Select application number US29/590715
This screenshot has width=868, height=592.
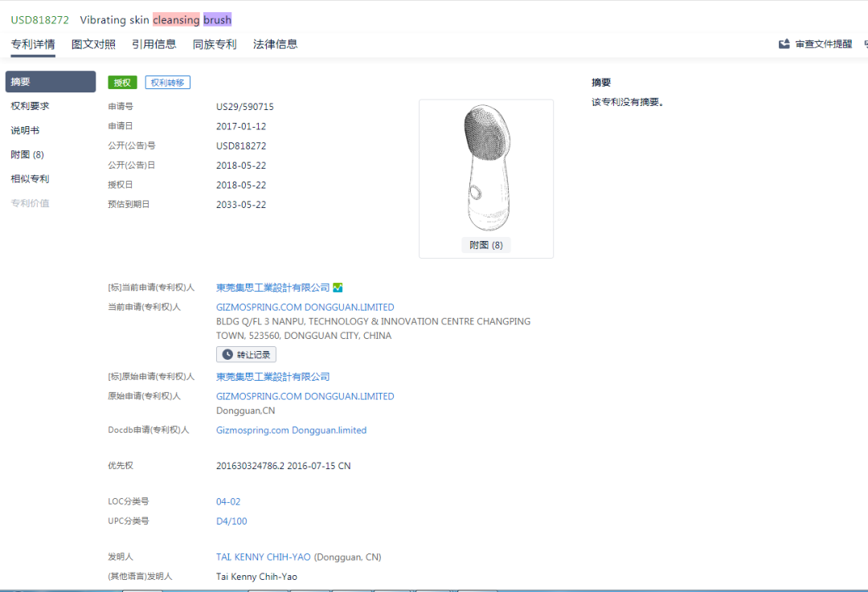(244, 107)
